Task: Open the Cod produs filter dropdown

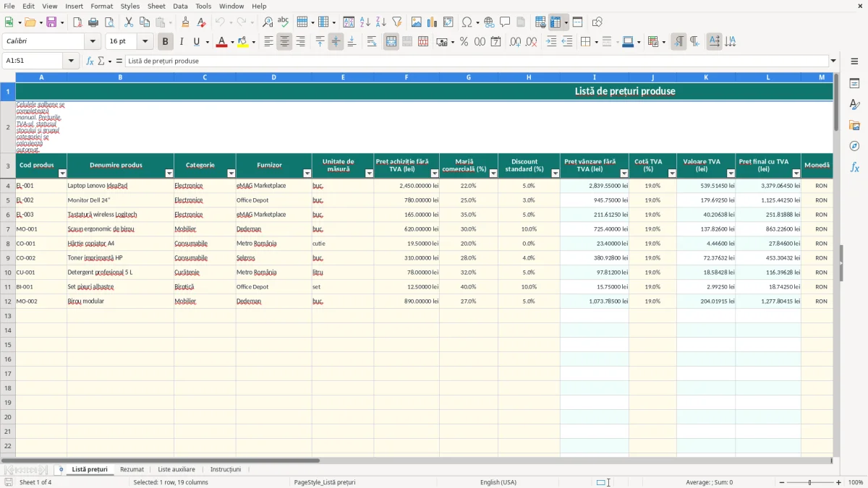Action: [x=62, y=174]
